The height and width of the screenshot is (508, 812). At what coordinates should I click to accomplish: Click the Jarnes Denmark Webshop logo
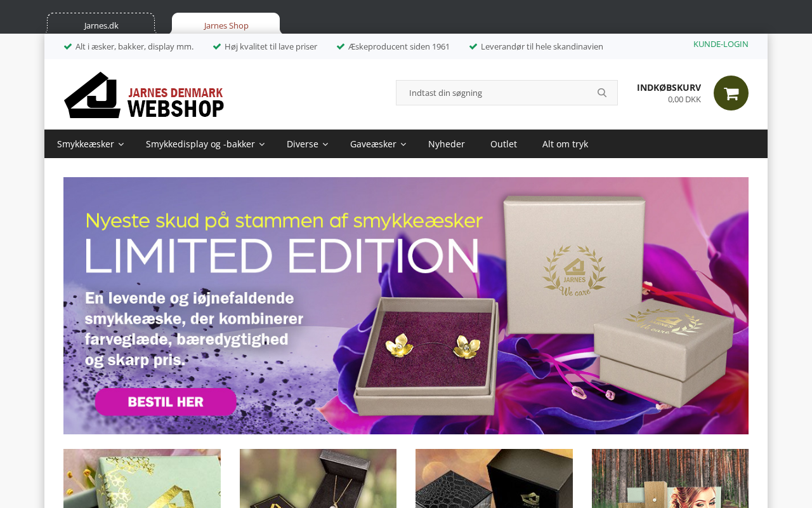[x=144, y=95]
